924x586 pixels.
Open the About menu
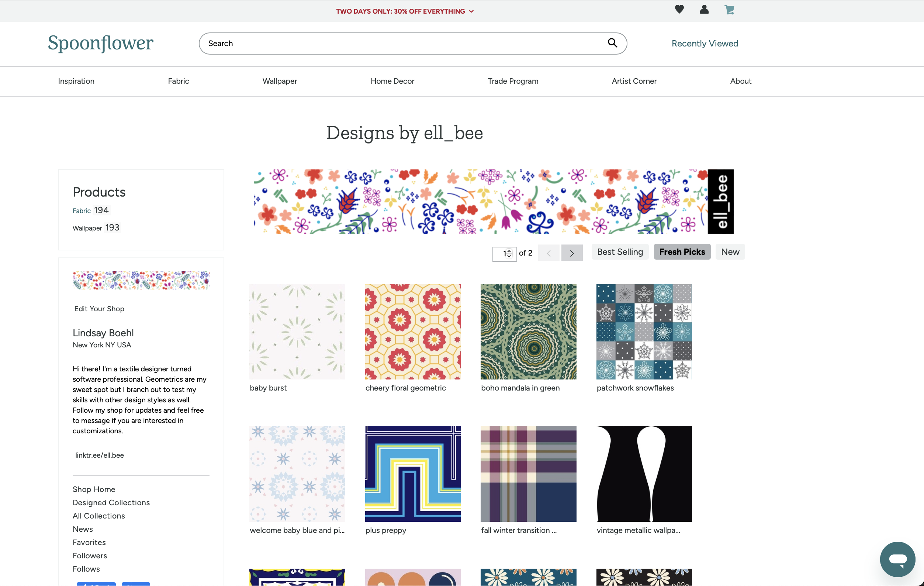coord(741,81)
